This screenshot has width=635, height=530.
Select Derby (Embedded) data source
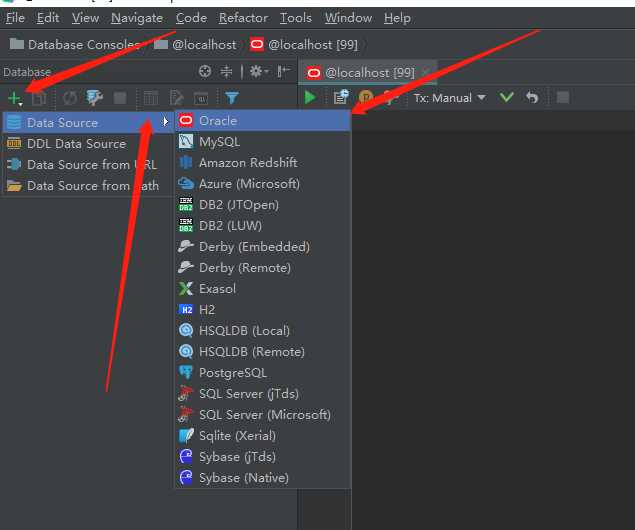pyautogui.click(x=263, y=247)
